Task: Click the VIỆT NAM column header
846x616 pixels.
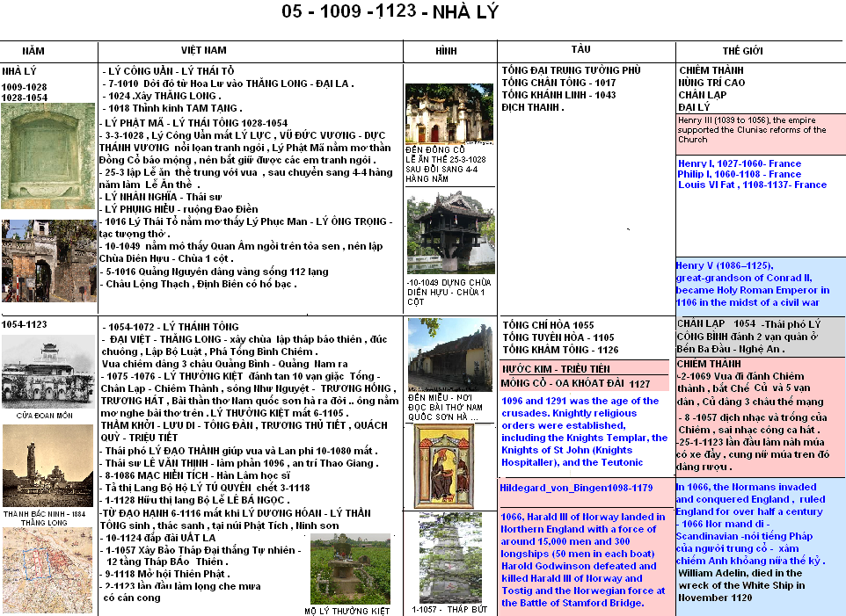Action: tap(204, 51)
